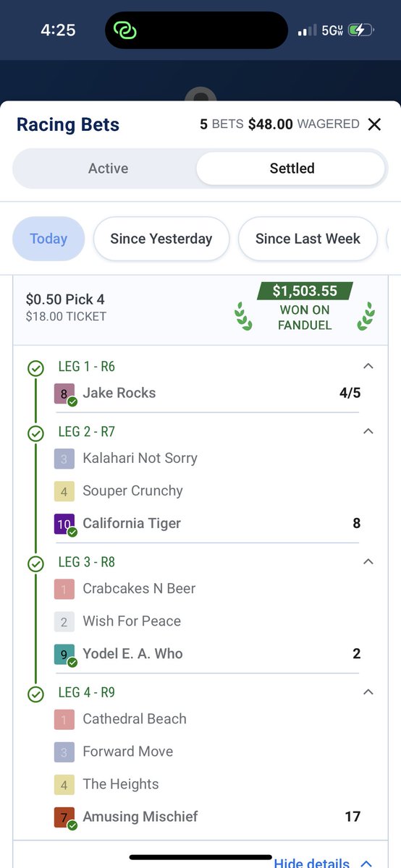Tap the Leg 3 green checkmark circle
Image resolution: width=401 pixels, height=868 pixels.
[35, 563]
